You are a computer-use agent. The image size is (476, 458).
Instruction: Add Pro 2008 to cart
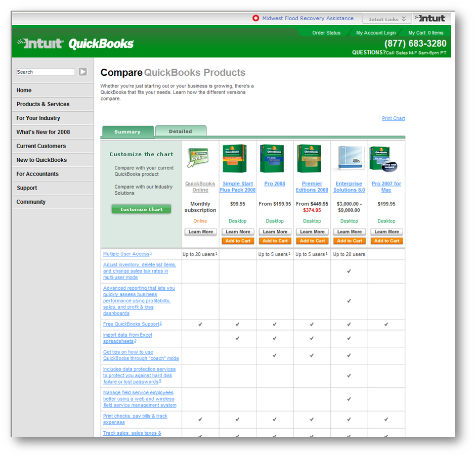pos(275,241)
